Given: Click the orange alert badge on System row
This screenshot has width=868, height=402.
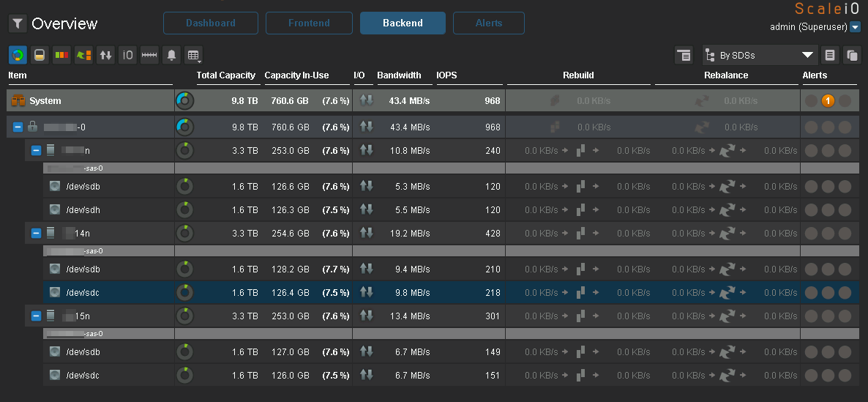Looking at the screenshot, I should (x=828, y=101).
